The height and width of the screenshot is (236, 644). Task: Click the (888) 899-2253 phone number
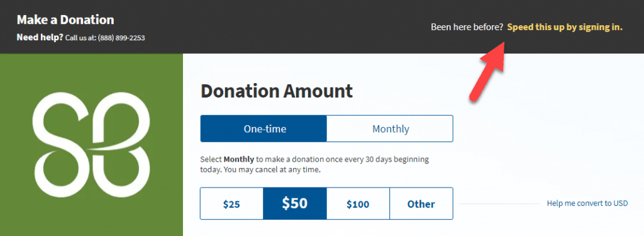click(121, 38)
